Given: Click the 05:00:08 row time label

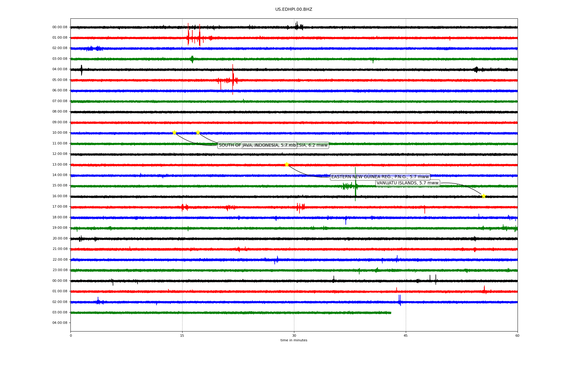Looking at the screenshot, I should point(60,80).
